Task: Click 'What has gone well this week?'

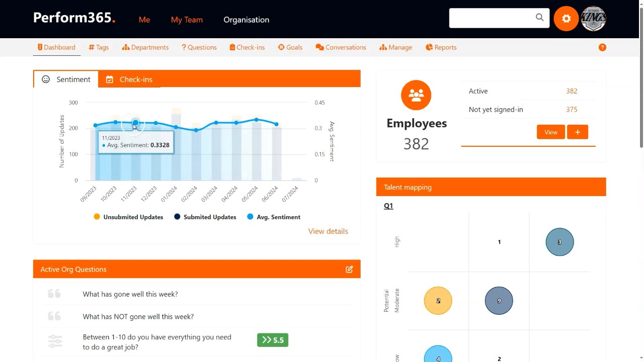Action: [x=130, y=294]
